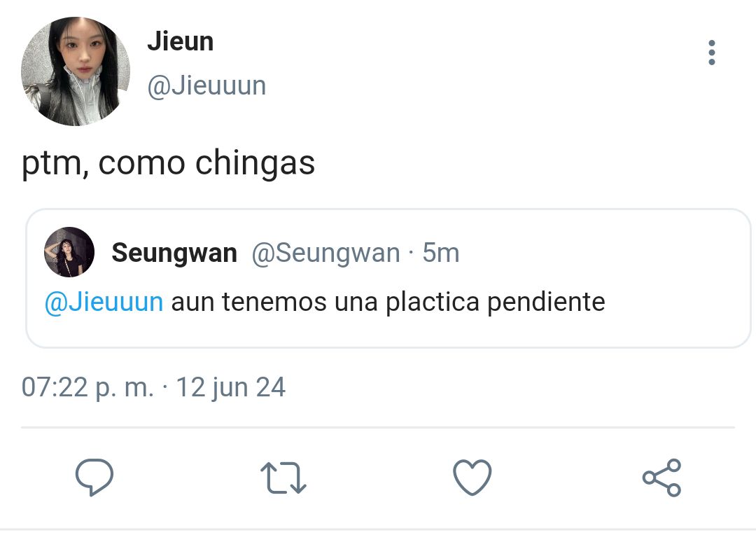Open quoted text "aun tenemos una plactica pendiente"
This screenshot has height=542, width=756.
388,303
